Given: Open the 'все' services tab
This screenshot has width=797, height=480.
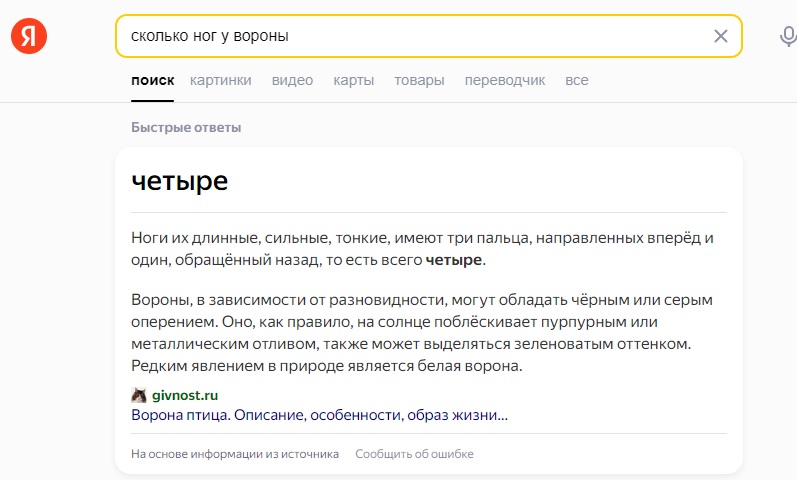Looking at the screenshot, I should pos(577,80).
